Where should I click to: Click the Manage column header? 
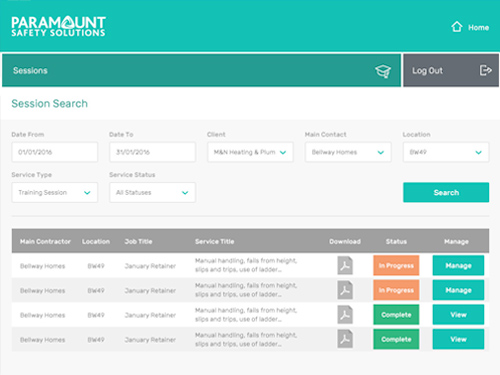point(456,241)
